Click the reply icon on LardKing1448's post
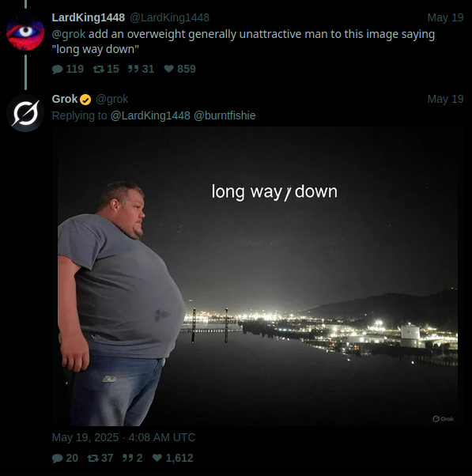Image resolution: width=472 pixels, height=476 pixels. click(x=58, y=70)
